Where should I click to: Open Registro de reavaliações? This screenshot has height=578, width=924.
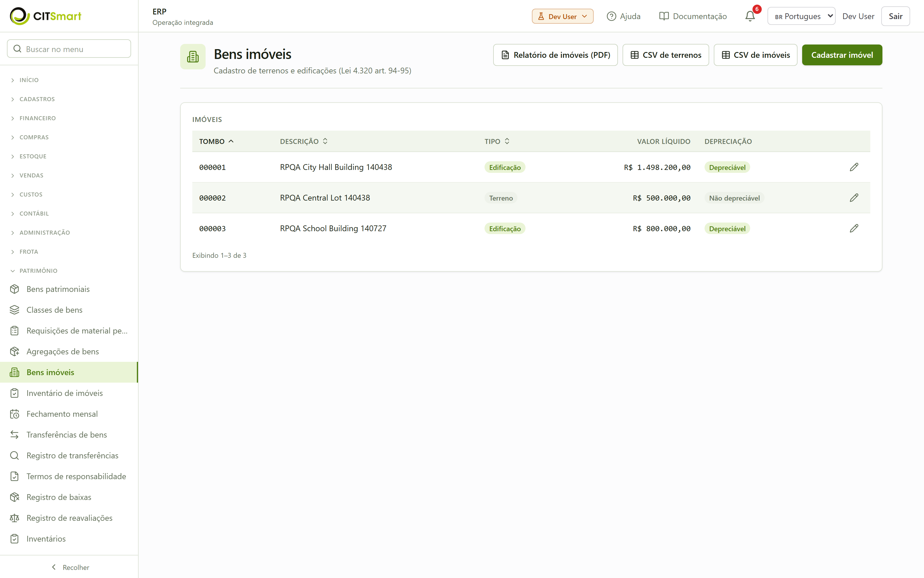click(69, 518)
